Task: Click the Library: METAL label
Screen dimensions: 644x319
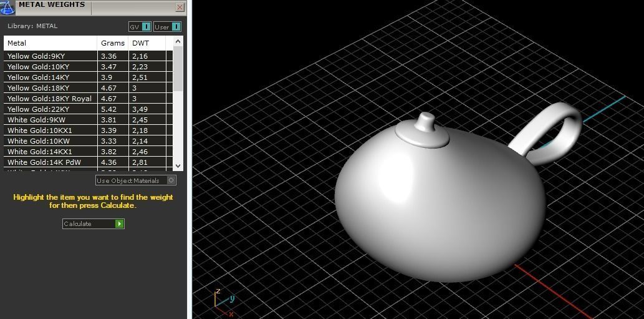Action: 32,26
